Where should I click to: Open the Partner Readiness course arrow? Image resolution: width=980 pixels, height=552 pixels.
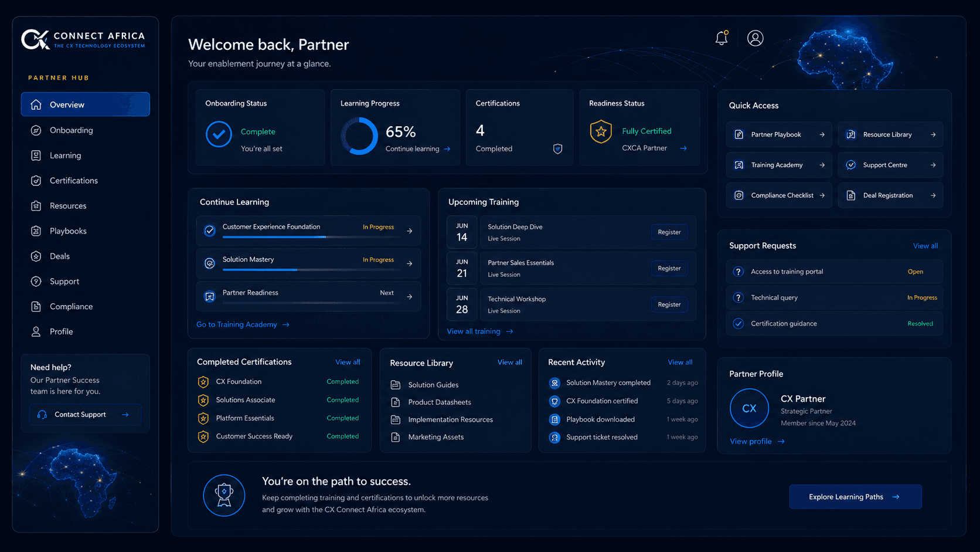pos(410,297)
